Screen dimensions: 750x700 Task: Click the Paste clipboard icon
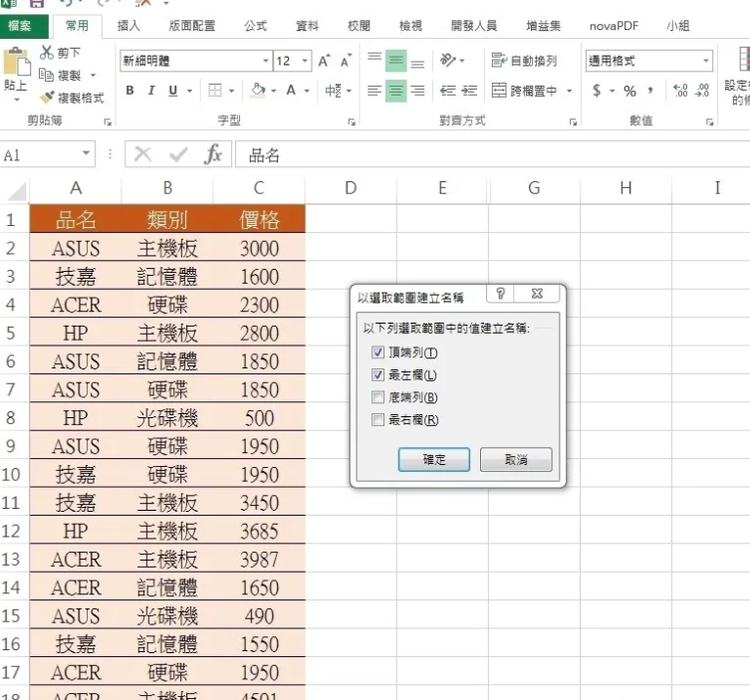click(16, 61)
